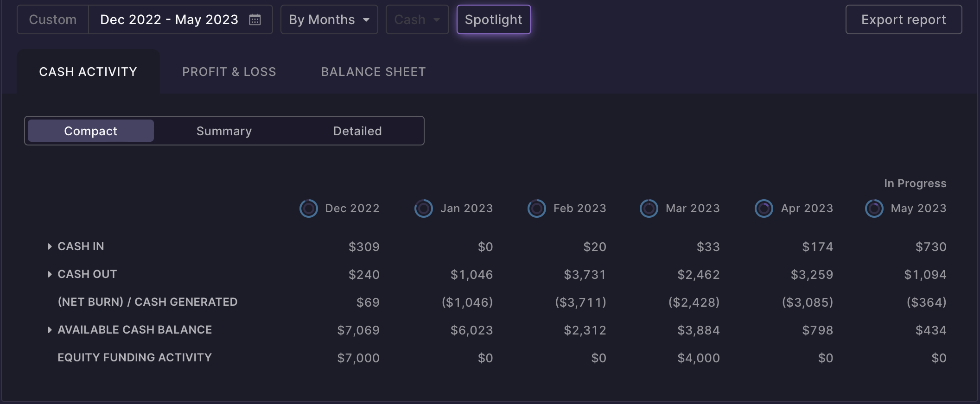Expand the CASH OUT row
This screenshot has width=980, height=404.
50,274
